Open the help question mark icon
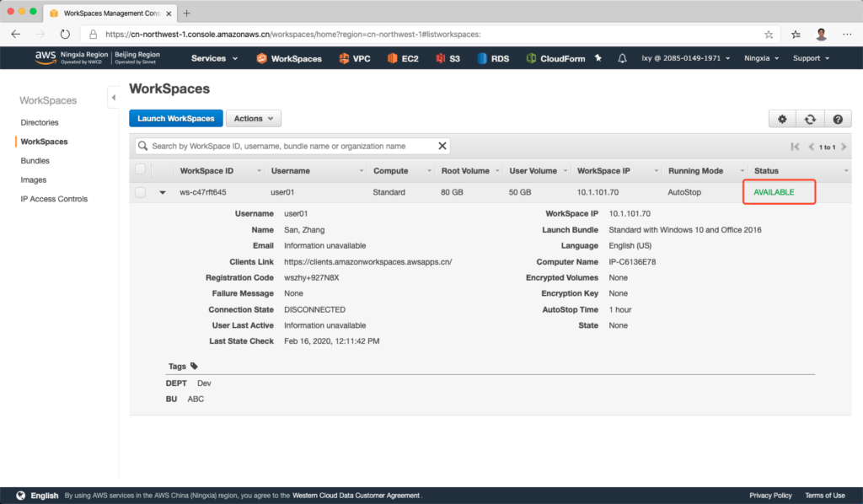Viewport: 863px width, 504px height. coord(837,120)
